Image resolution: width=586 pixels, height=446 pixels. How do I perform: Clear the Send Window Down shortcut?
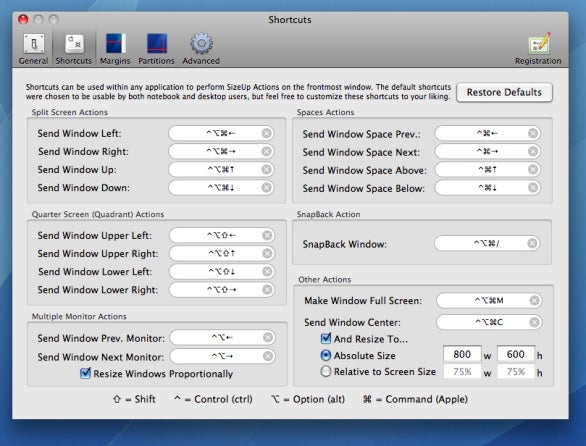(266, 187)
